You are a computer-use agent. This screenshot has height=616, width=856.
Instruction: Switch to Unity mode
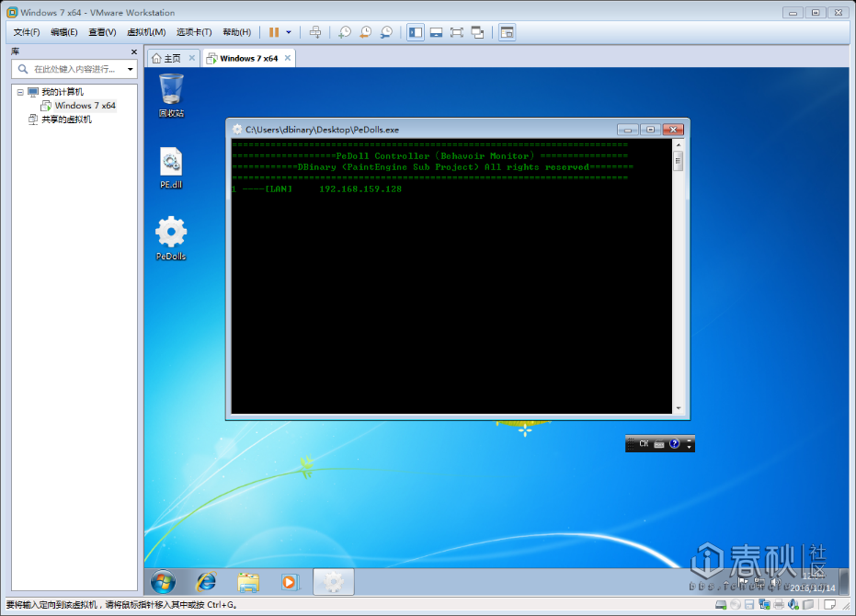[x=478, y=32]
